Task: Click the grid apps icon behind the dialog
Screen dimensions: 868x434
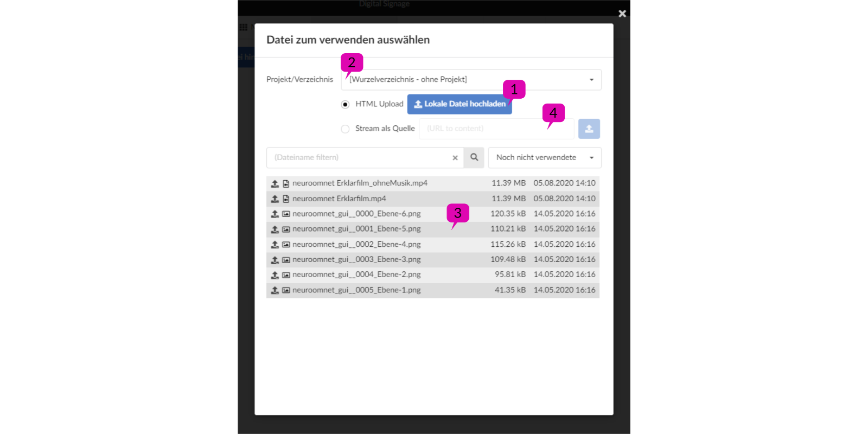Action: (x=244, y=27)
